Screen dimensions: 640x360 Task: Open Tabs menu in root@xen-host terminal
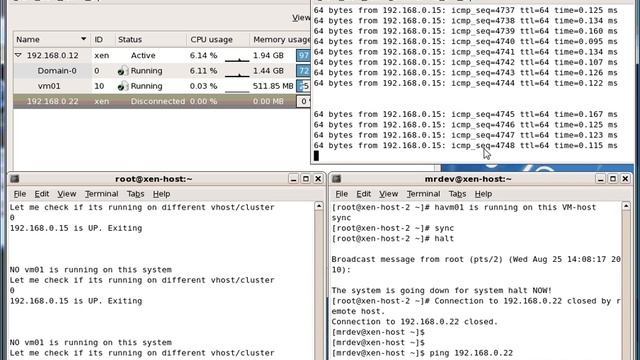tap(135, 194)
